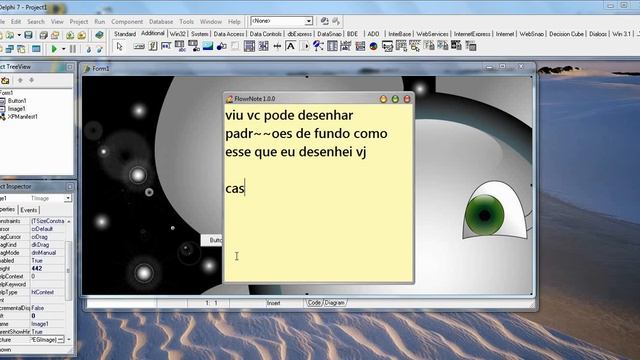Select the ActionMainMenuBar component icon
This screenshot has height=360, width=640.
[401, 46]
